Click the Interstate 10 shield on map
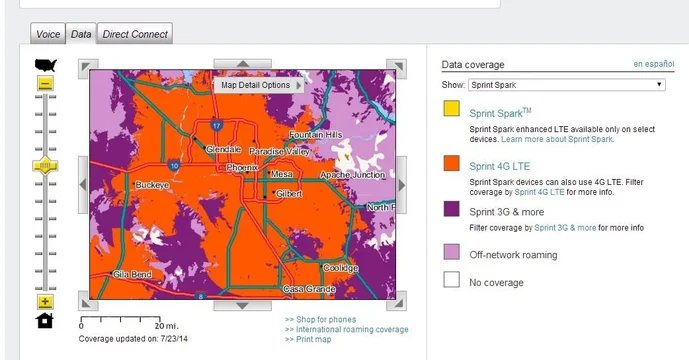Viewport: 689px width, 360px height. click(x=174, y=166)
